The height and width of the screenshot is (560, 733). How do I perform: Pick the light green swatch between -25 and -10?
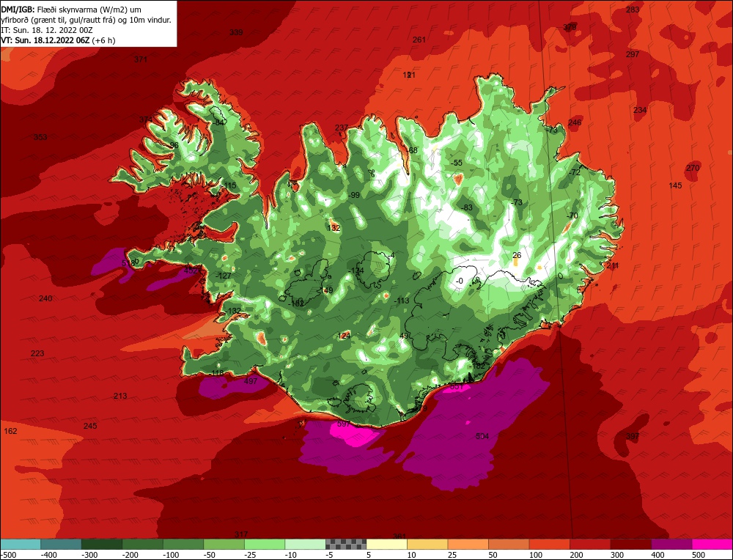pyautogui.click(x=264, y=544)
